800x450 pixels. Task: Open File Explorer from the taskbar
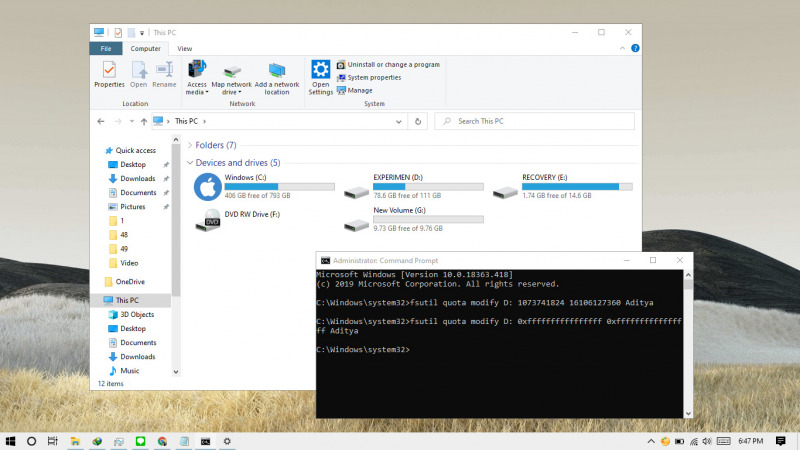coord(76,441)
